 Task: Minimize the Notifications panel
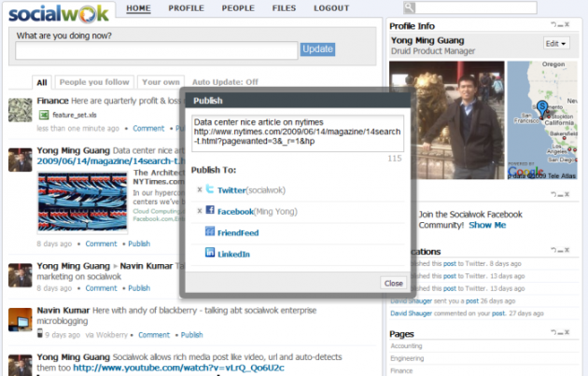[x=560, y=250]
